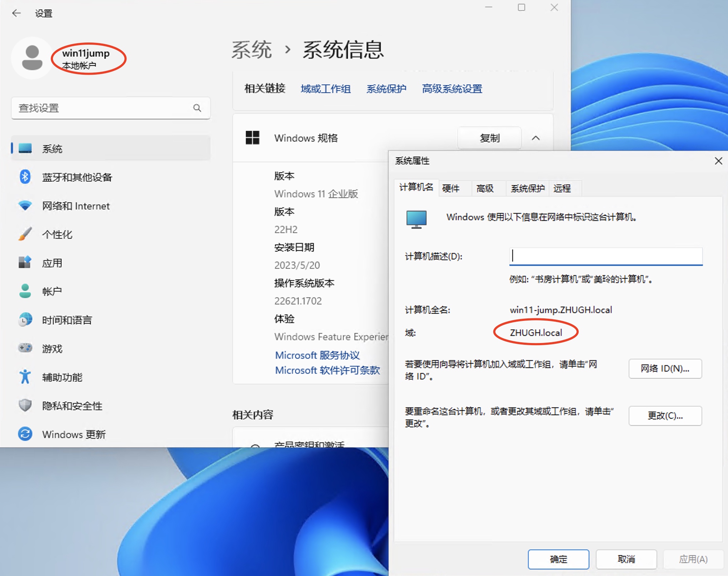Click the 2023/5/20 install date

click(x=297, y=265)
